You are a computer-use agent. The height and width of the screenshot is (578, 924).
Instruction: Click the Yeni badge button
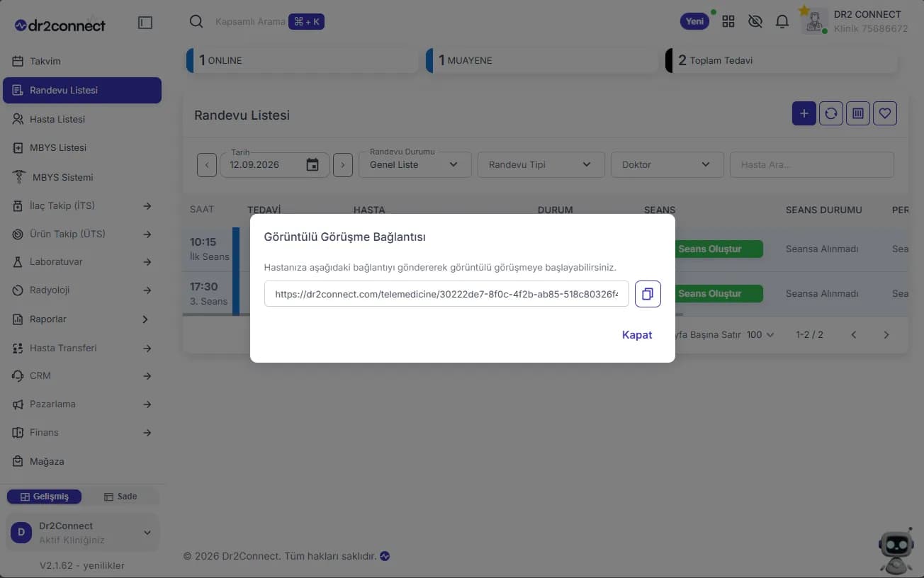click(x=695, y=21)
